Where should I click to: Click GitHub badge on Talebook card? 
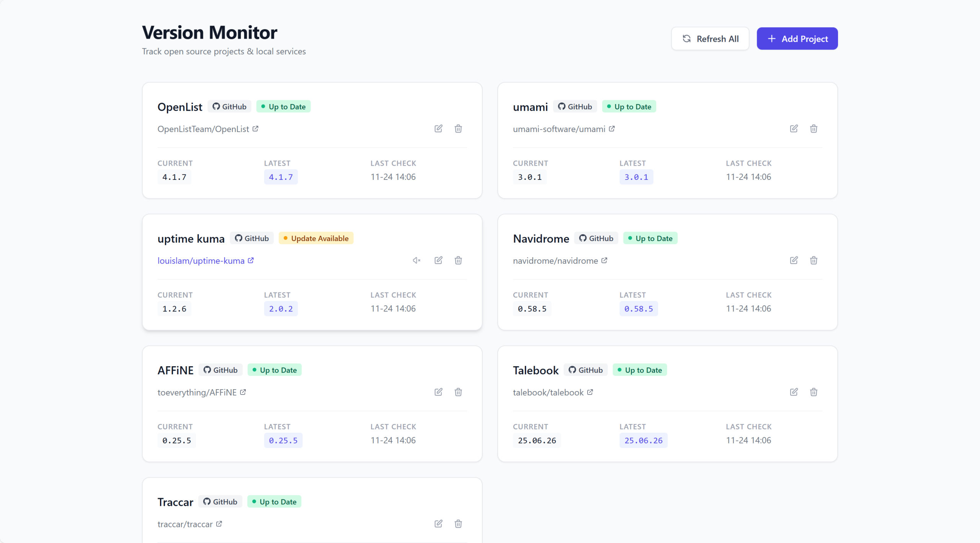[585, 370]
